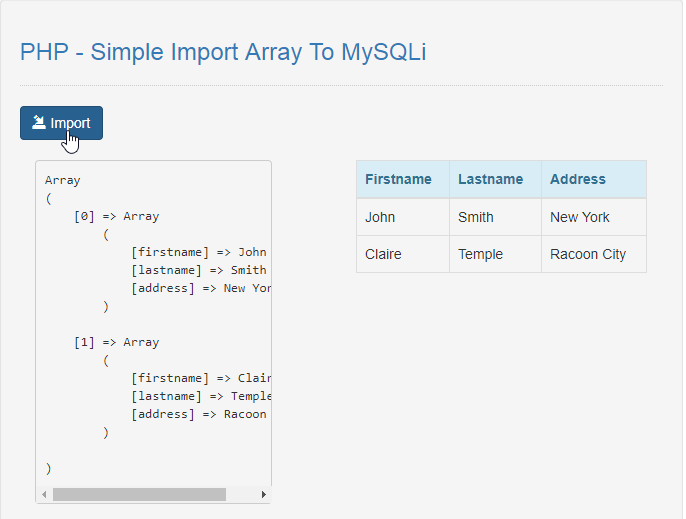Screen dimensions: 686x519
Task: Click the Smith cell in the table
Action: [495, 217]
